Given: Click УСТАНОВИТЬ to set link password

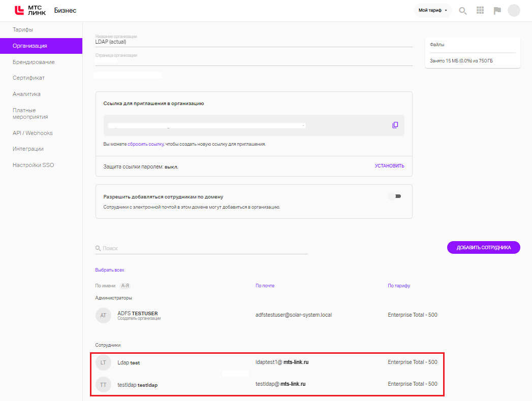Looking at the screenshot, I should [x=390, y=166].
